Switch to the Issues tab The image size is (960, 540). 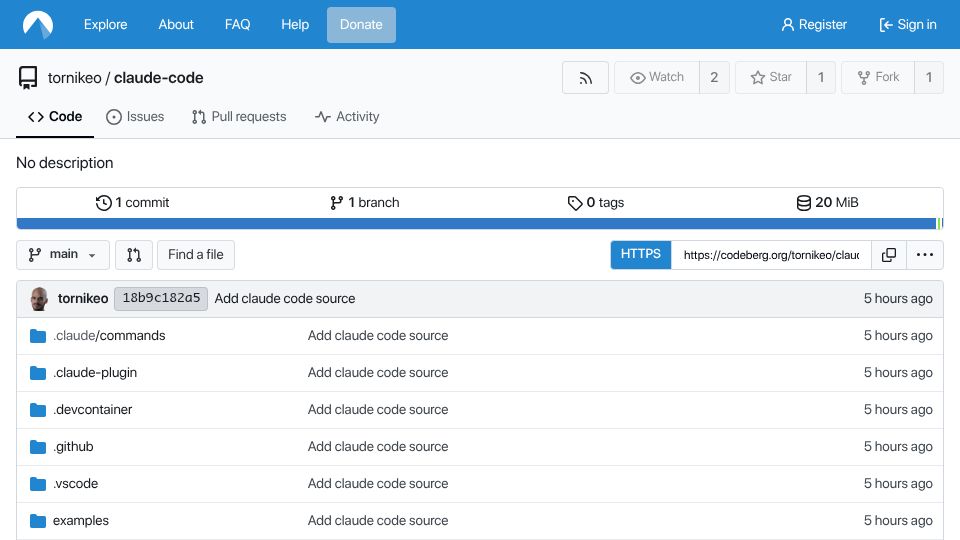tap(135, 116)
